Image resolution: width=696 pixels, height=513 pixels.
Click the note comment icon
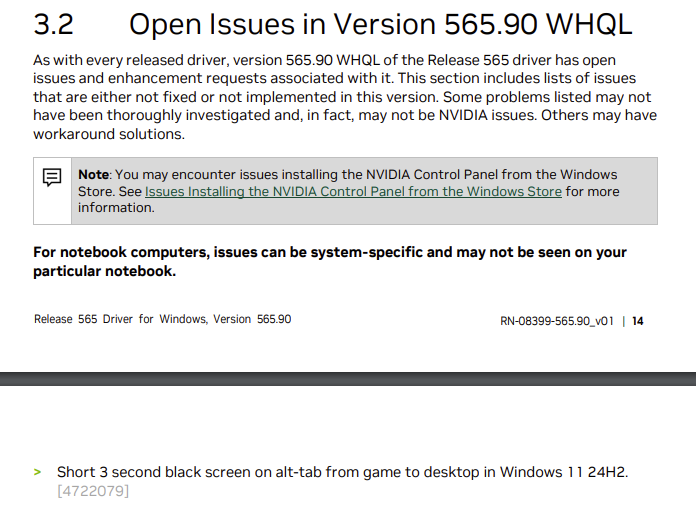(x=52, y=177)
